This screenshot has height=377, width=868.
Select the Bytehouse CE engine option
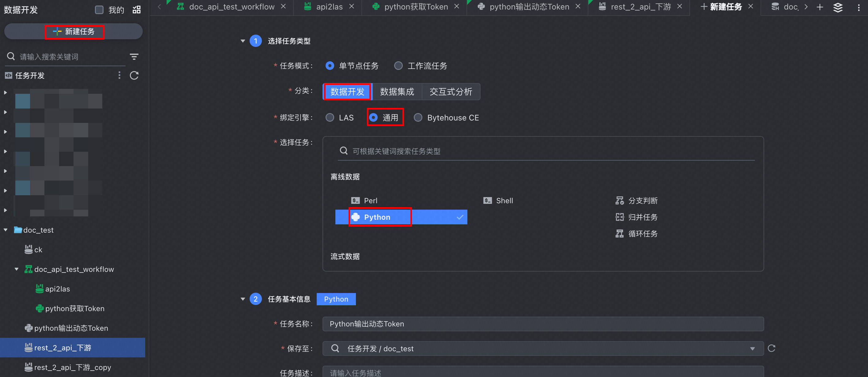point(418,117)
